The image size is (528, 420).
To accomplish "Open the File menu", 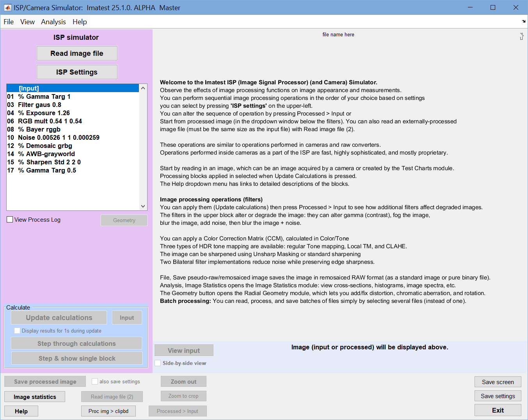I will 9,22.
